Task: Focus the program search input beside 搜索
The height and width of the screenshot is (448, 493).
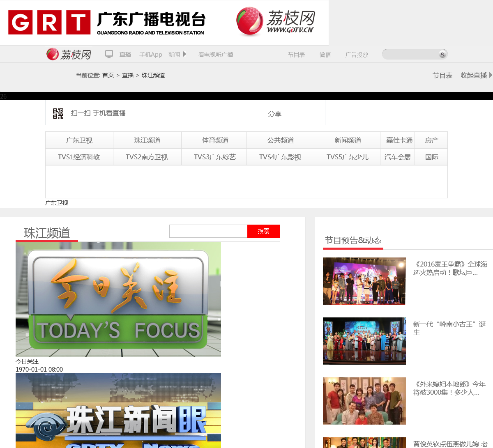Action: pyautogui.click(x=208, y=231)
